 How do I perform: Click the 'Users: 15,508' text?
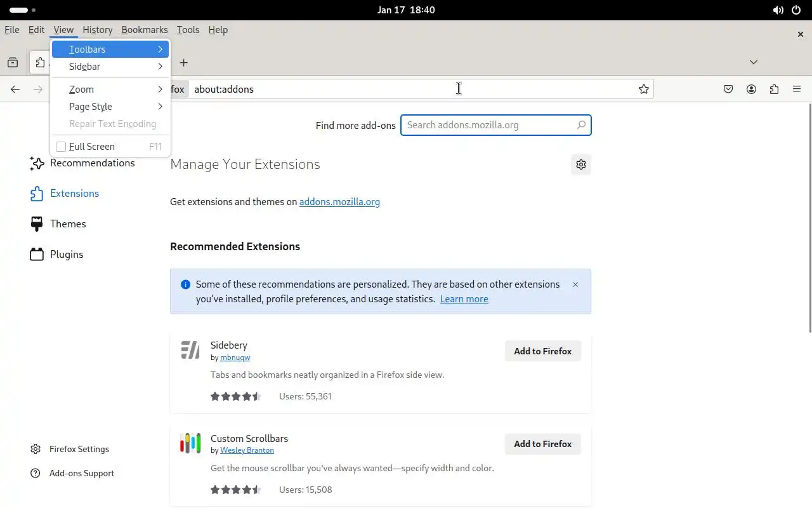[305, 490]
